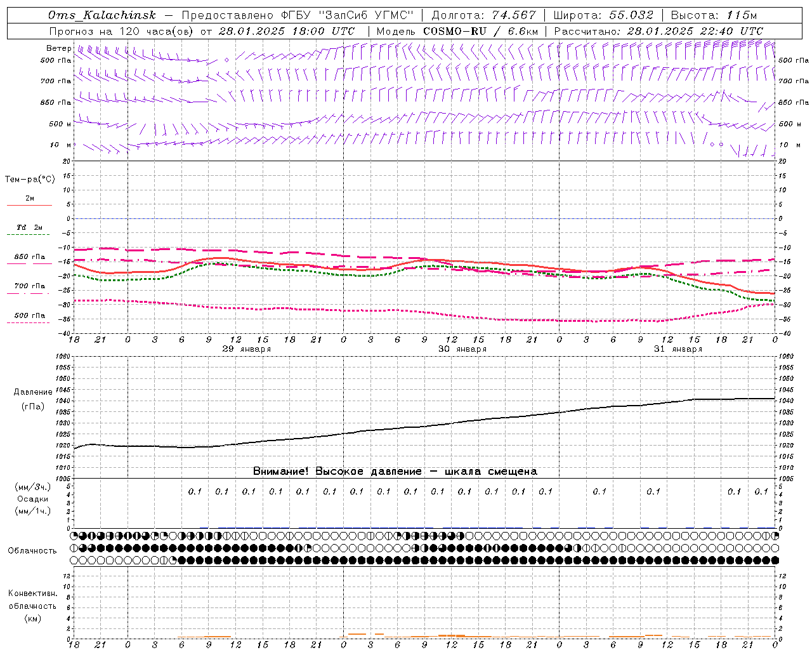Screen dimensions: 812x650
Task: Click the 'Конвективн.' convective cloud label
Action: pyautogui.click(x=32, y=594)
